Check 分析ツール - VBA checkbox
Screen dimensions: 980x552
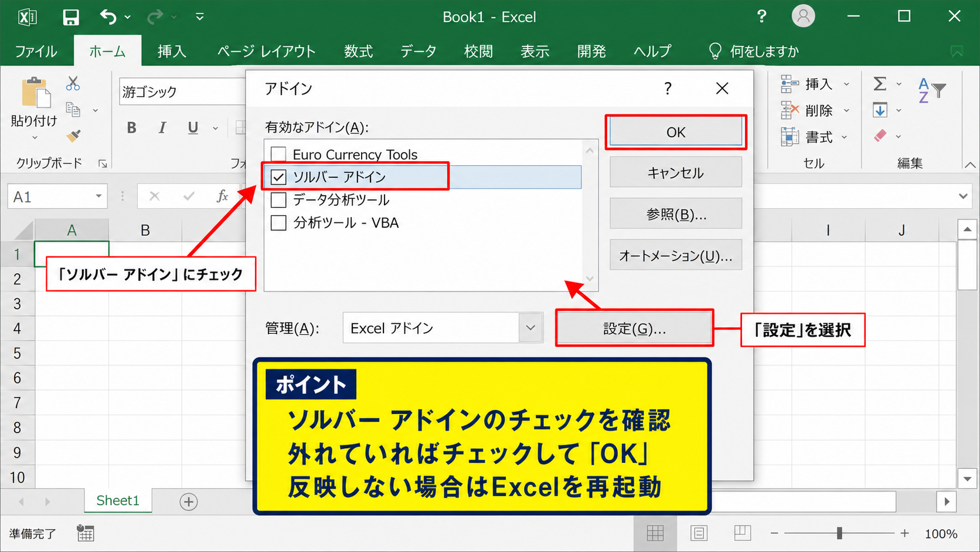(278, 223)
